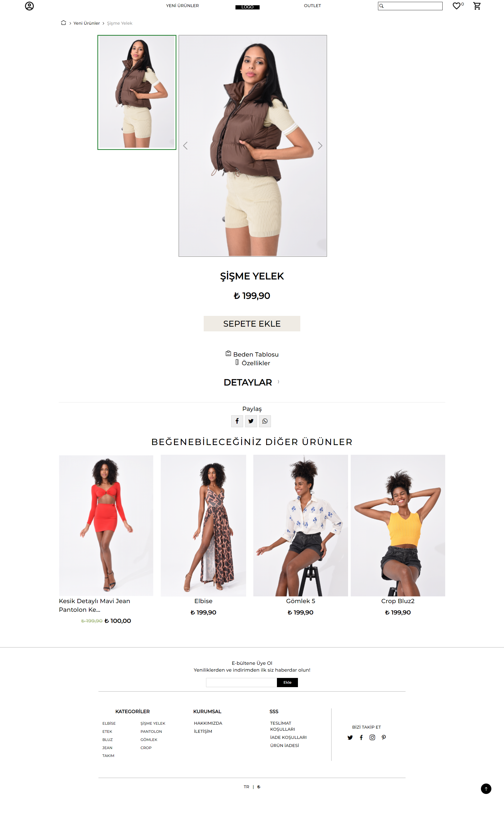This screenshot has width=504, height=815.
Task: Share product on Twitter
Action: click(x=251, y=421)
